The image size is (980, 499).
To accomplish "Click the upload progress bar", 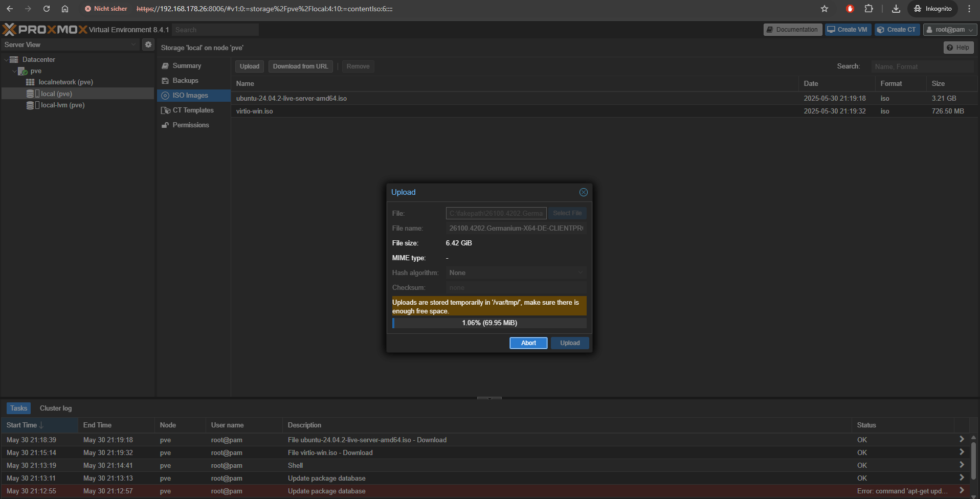I will coord(489,323).
